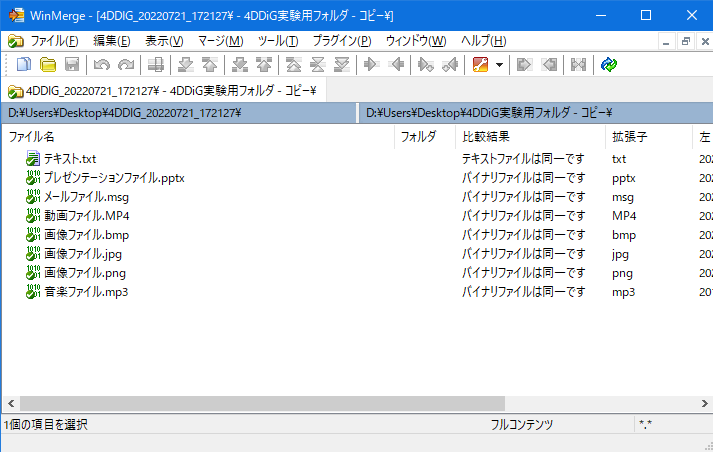713x452 pixels.
Task: Jump to First Difference icon
Action: (293, 65)
